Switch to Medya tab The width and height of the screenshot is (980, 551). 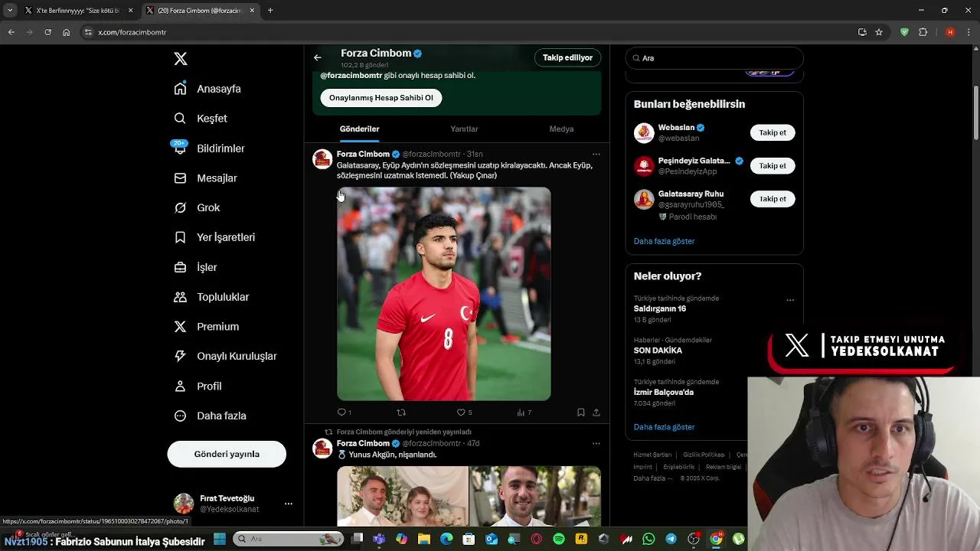[561, 129]
